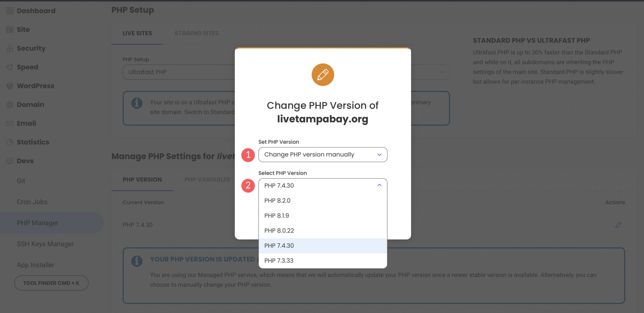Select PHP 8.2.0 from version list
This screenshot has height=313, width=644.
pyautogui.click(x=277, y=200)
